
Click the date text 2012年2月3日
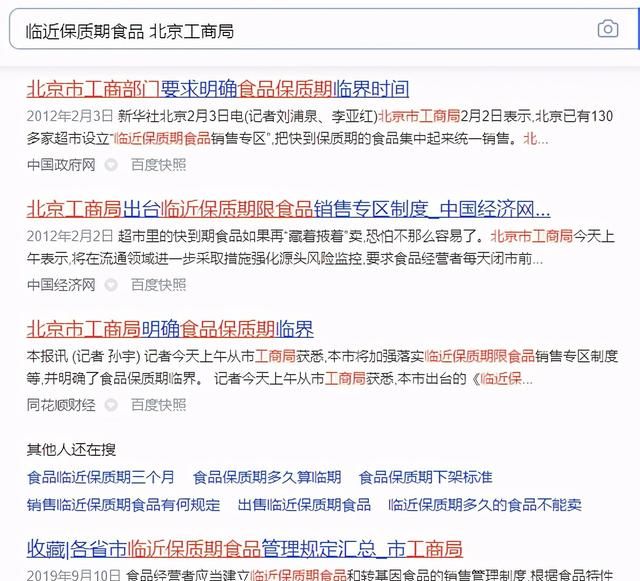(70, 116)
